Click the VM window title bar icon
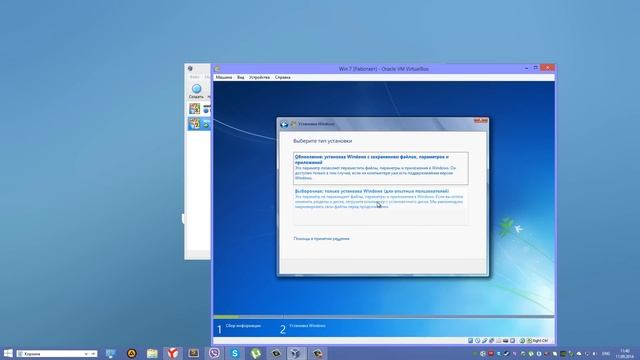The height and width of the screenshot is (360, 640). point(218,69)
